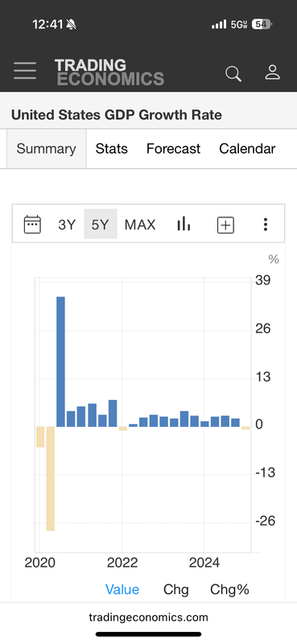Add comparison with the plus box icon
The height and width of the screenshot is (644, 297).
(x=225, y=225)
